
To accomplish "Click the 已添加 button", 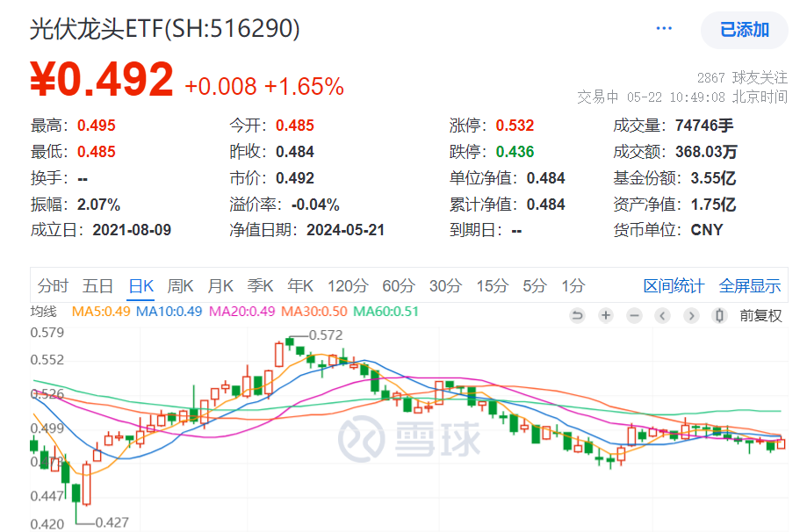I will [x=744, y=30].
